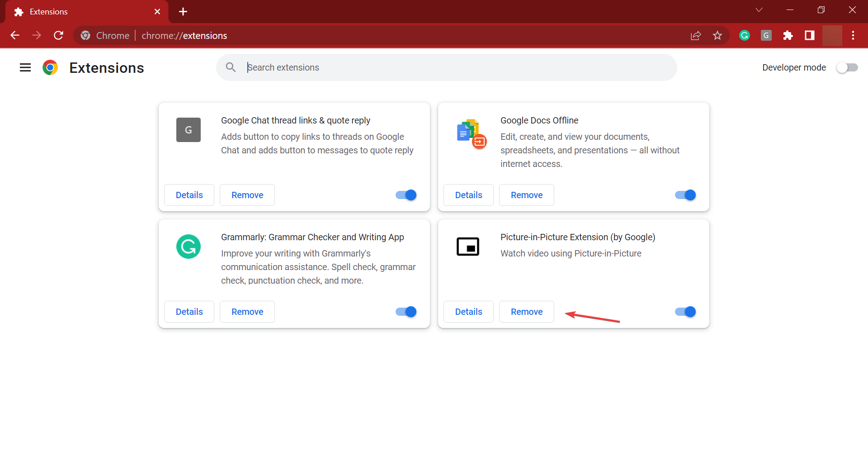Open the profile avatar menu
Viewport: 868px width, 456px height.
coord(832,35)
